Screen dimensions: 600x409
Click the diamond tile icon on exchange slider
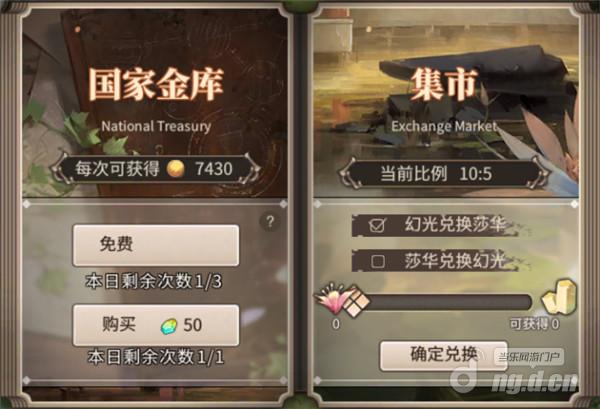[x=356, y=301]
